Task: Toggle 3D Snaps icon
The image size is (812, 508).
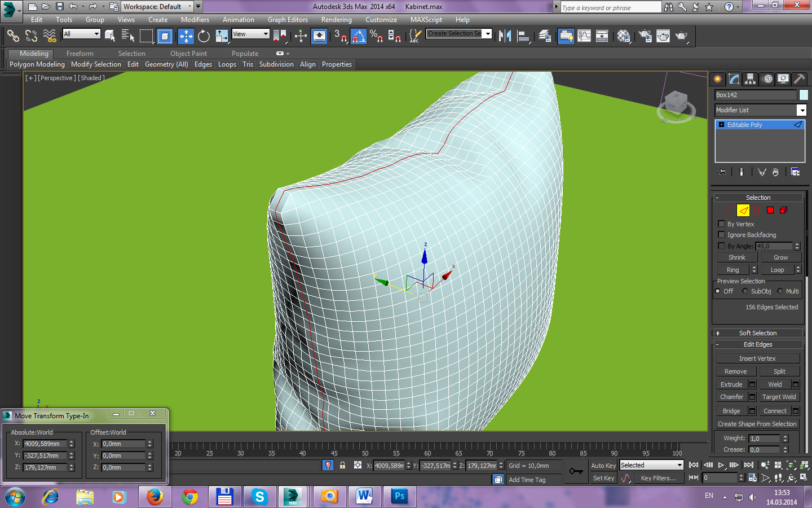Action: tap(340, 36)
